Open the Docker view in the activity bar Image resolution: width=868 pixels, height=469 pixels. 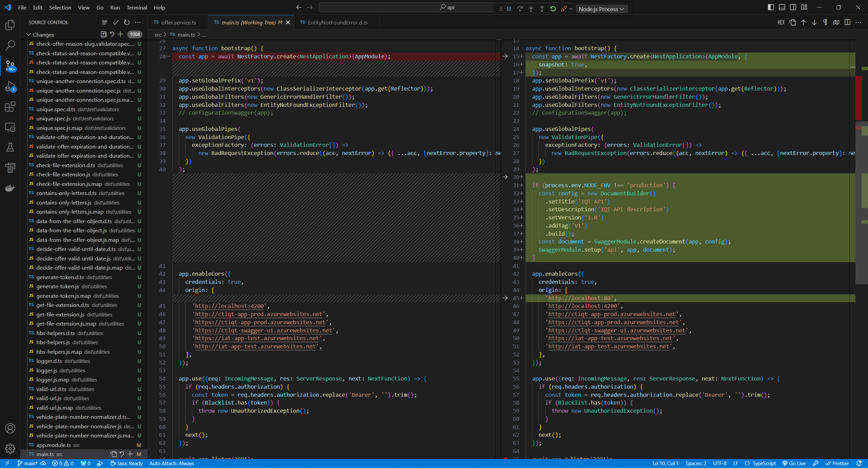pos(10,188)
